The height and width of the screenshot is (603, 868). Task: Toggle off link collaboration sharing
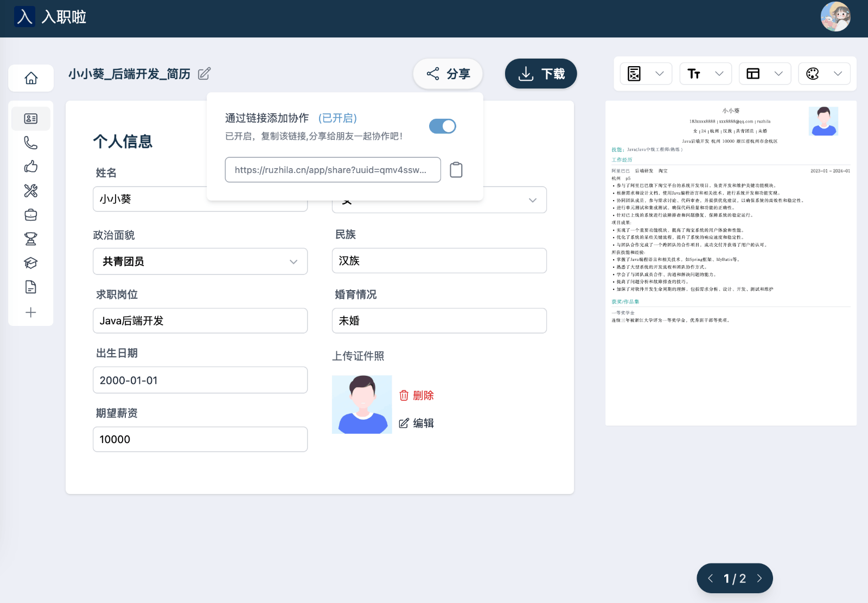442,126
